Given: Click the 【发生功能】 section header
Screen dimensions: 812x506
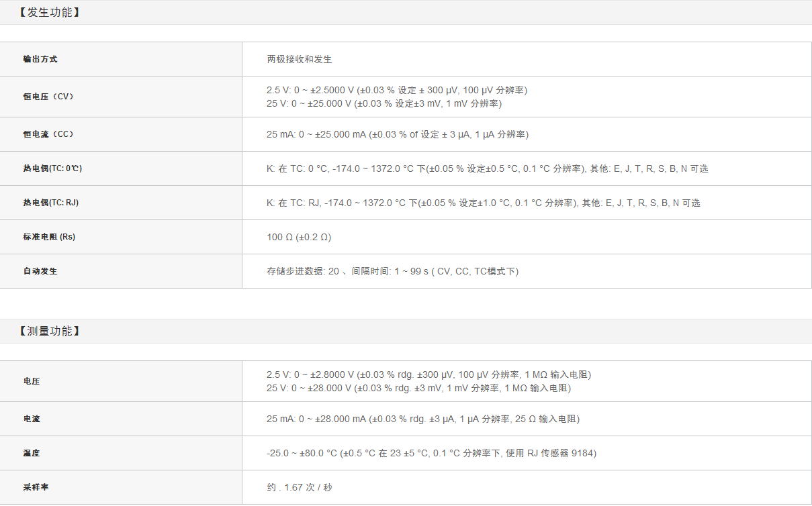Looking at the screenshot, I should [x=49, y=12].
